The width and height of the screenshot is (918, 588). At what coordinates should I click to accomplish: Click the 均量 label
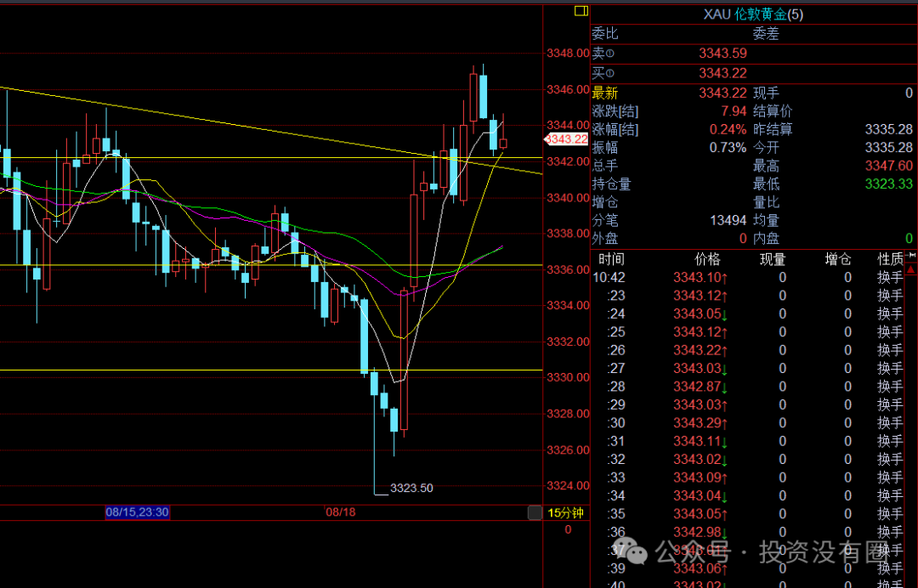click(766, 221)
